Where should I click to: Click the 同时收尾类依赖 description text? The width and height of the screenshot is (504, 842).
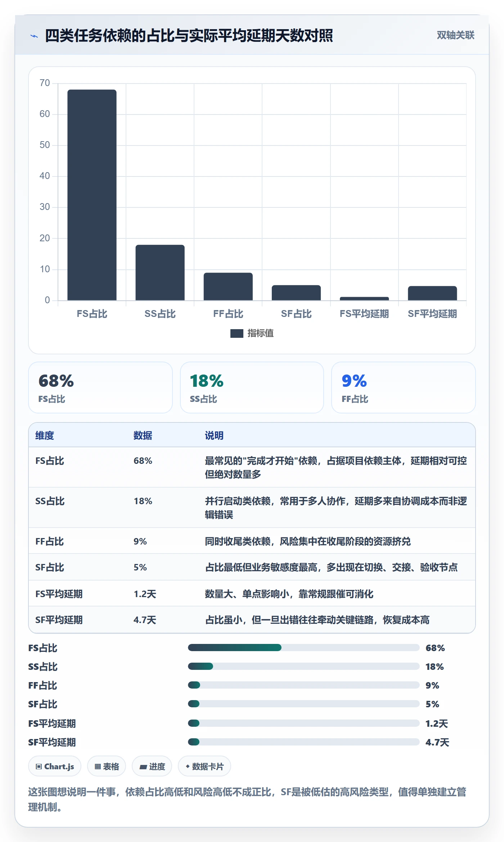click(x=308, y=541)
